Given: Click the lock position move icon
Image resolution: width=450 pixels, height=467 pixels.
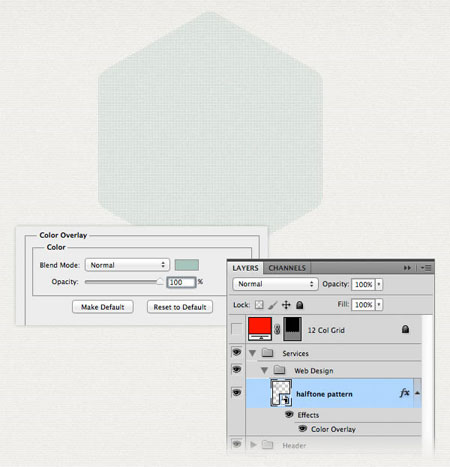Looking at the screenshot, I should coord(286,305).
